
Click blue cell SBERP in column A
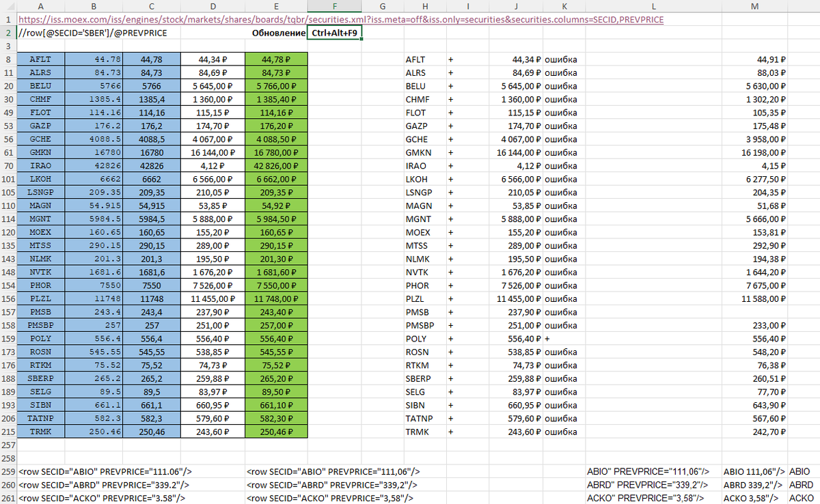click(x=42, y=380)
